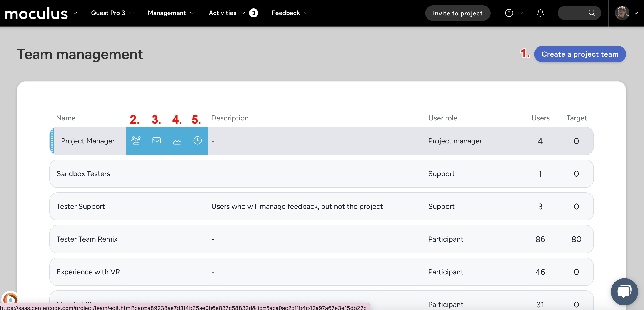The width and height of the screenshot is (644, 310).
Task: Click the Description column header
Action: tap(230, 118)
